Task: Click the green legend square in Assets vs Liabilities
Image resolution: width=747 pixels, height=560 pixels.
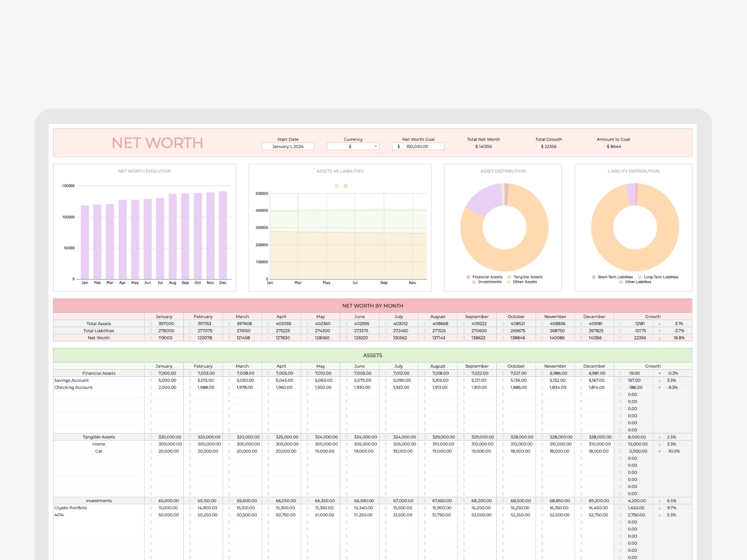Action: coord(337,186)
